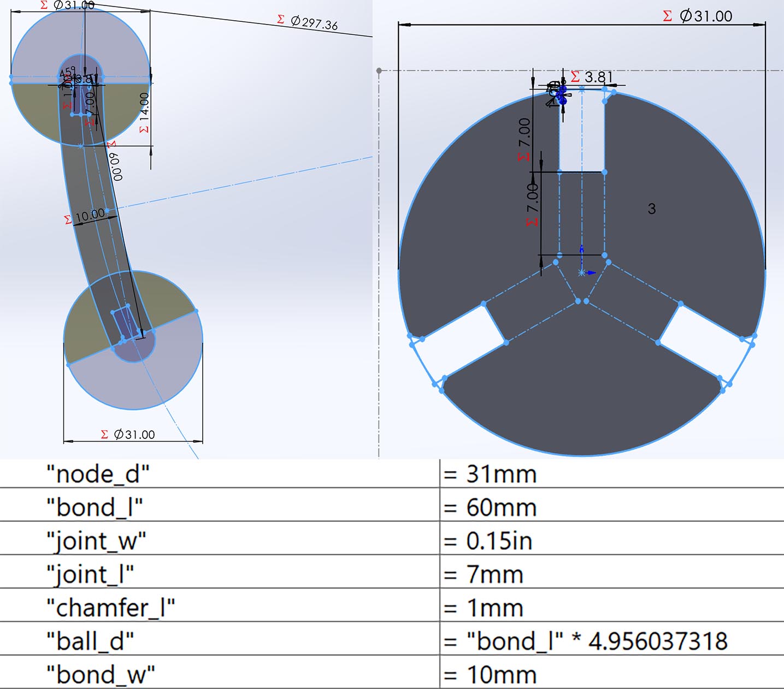Edit the "bond_l" value of 60mm

point(502,508)
